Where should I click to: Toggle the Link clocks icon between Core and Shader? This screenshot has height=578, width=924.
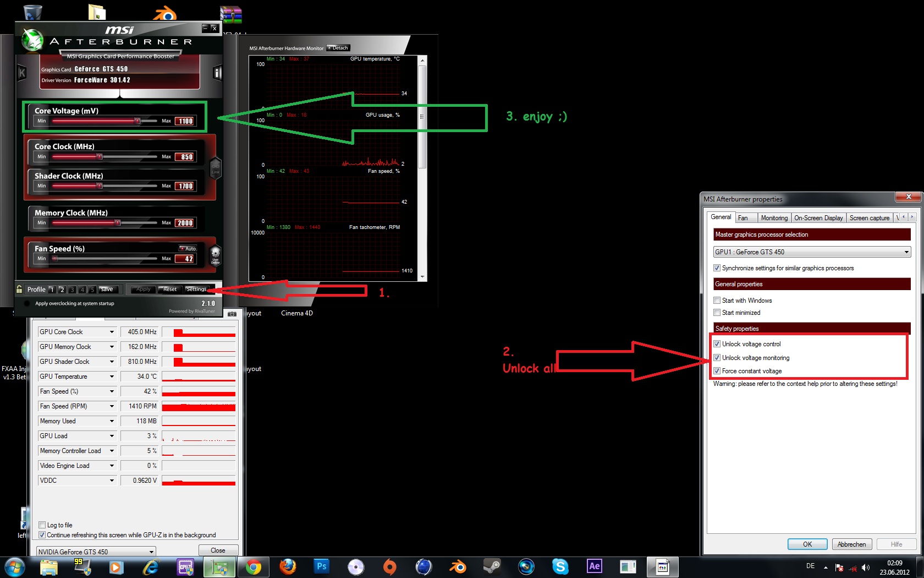pyautogui.click(x=215, y=167)
